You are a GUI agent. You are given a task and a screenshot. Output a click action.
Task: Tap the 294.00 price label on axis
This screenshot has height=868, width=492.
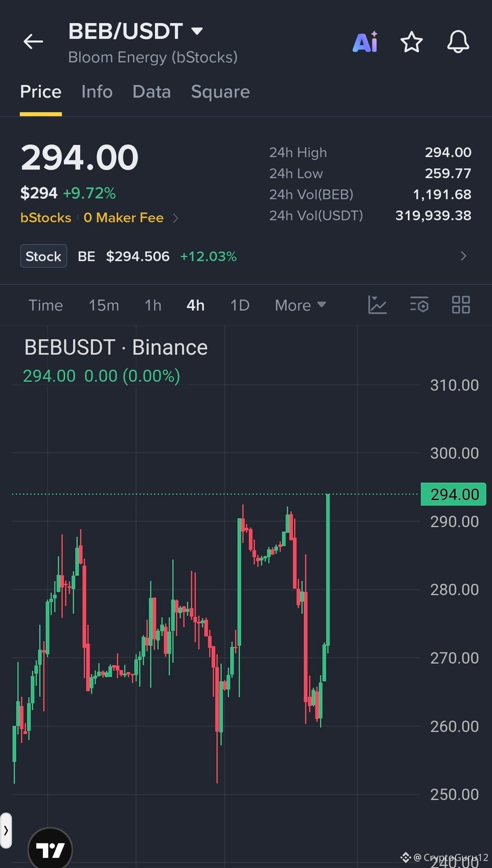click(454, 494)
